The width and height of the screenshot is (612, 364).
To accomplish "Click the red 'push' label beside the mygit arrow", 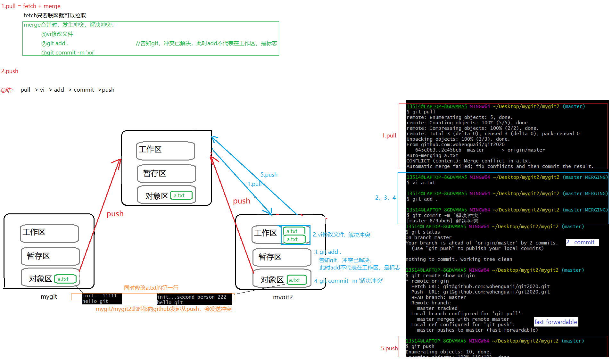I will (115, 214).
